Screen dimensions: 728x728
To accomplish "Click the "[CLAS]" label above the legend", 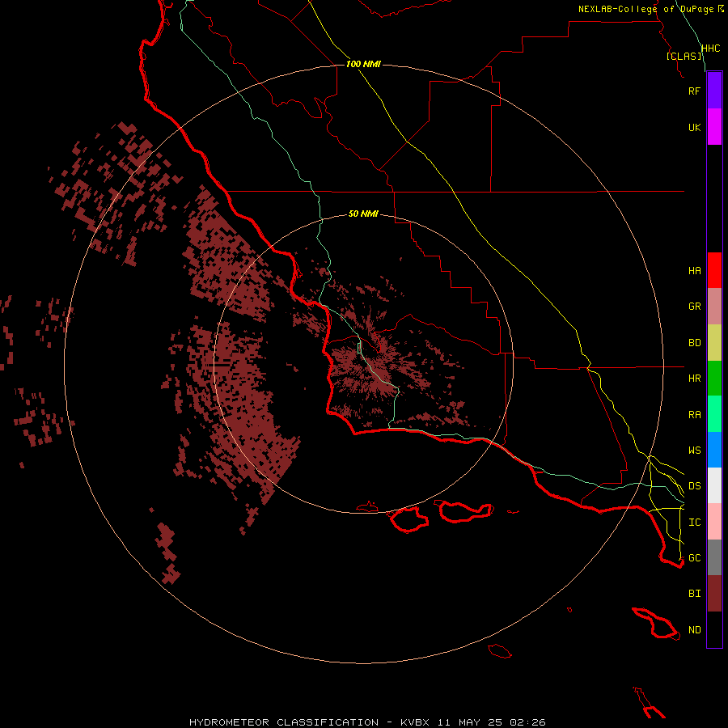I will pos(684,56).
